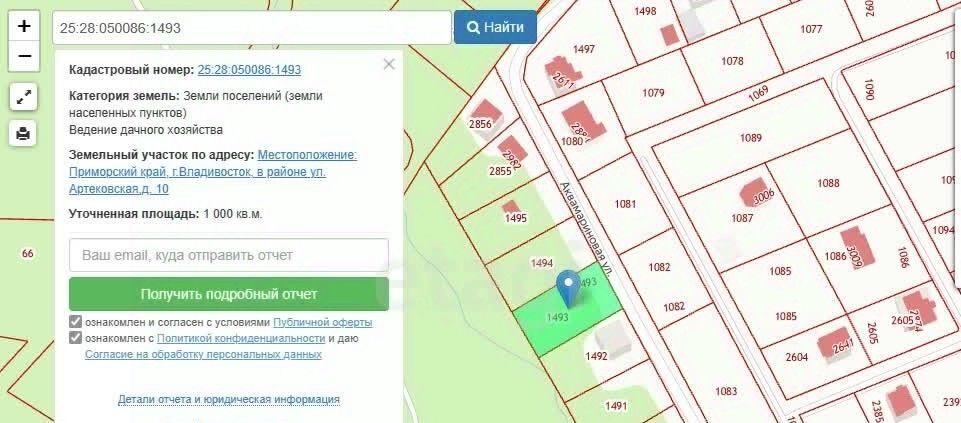The width and height of the screenshot is (961, 423).
Task: Select parcel 2604 on the map
Action: (797, 357)
